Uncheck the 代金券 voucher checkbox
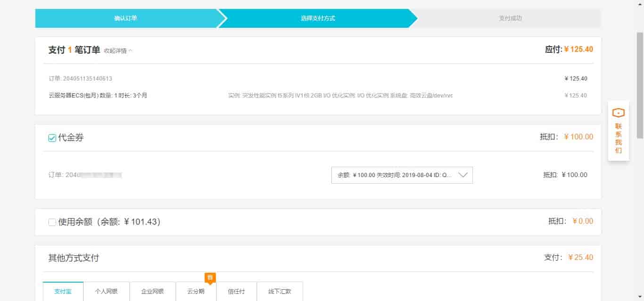This screenshot has width=644, height=301. pyautogui.click(x=52, y=138)
